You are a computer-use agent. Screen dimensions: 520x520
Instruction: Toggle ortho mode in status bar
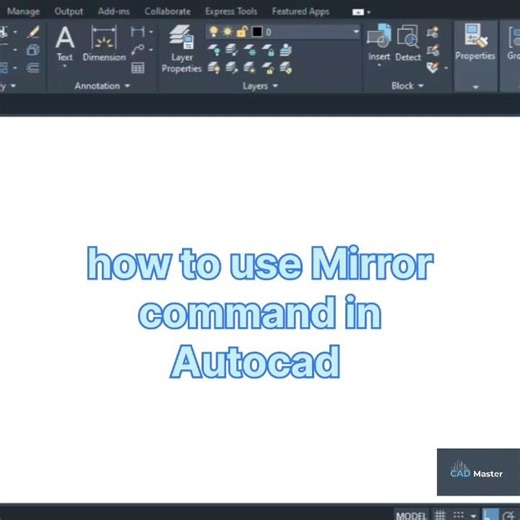coord(491,514)
